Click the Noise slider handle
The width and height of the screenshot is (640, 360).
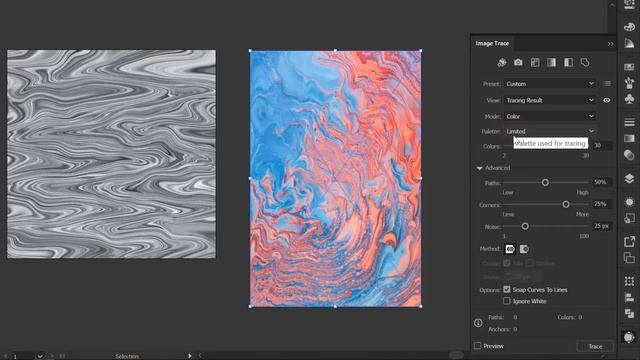(525, 226)
